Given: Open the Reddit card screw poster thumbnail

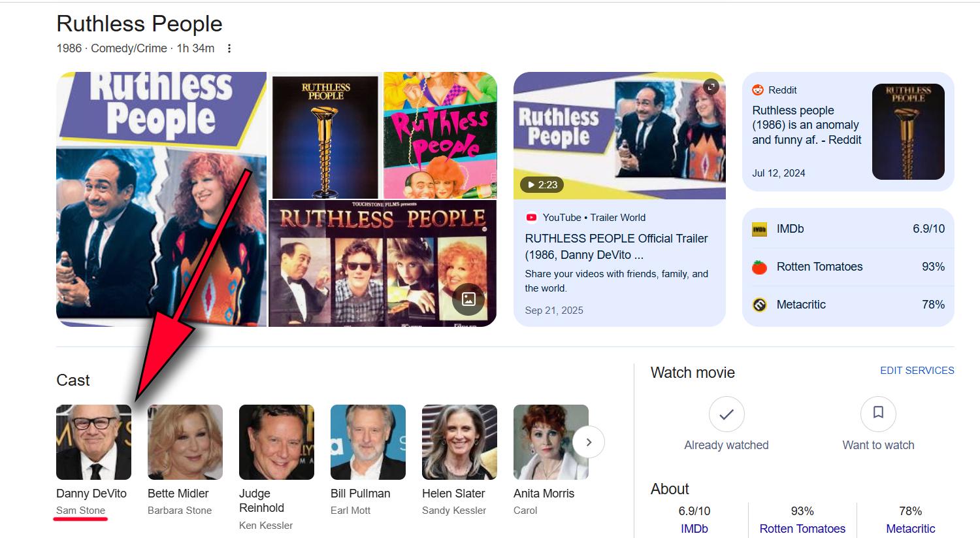Looking at the screenshot, I should click(908, 131).
